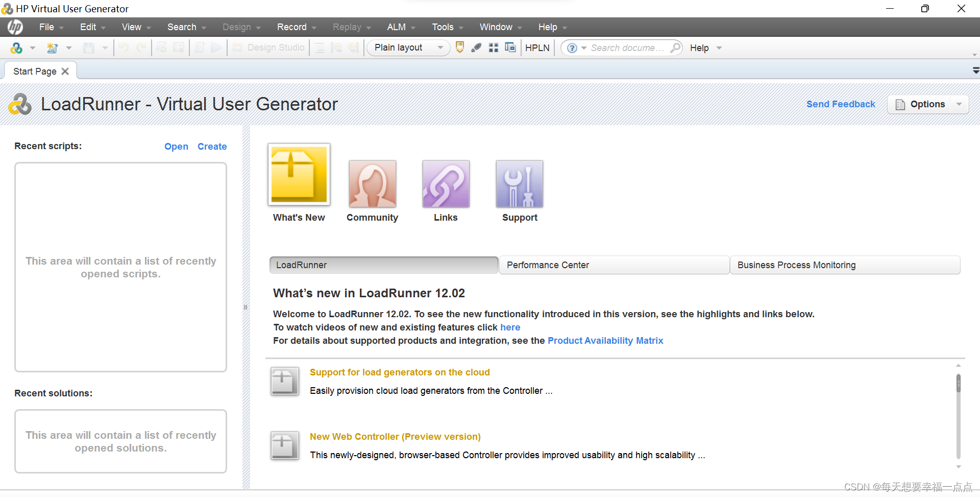
Task: Click the bookmark shield icon after layout box
Action: (x=460, y=48)
